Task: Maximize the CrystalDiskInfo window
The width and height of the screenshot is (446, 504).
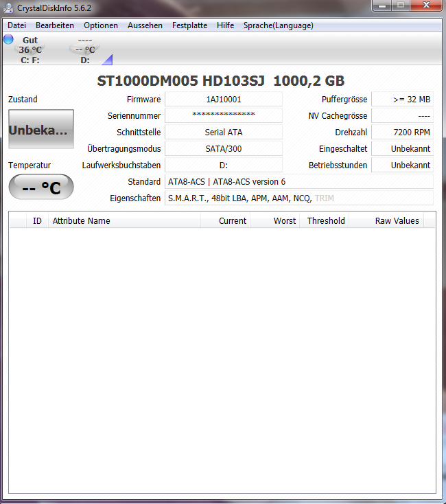Action: [x=401, y=5]
